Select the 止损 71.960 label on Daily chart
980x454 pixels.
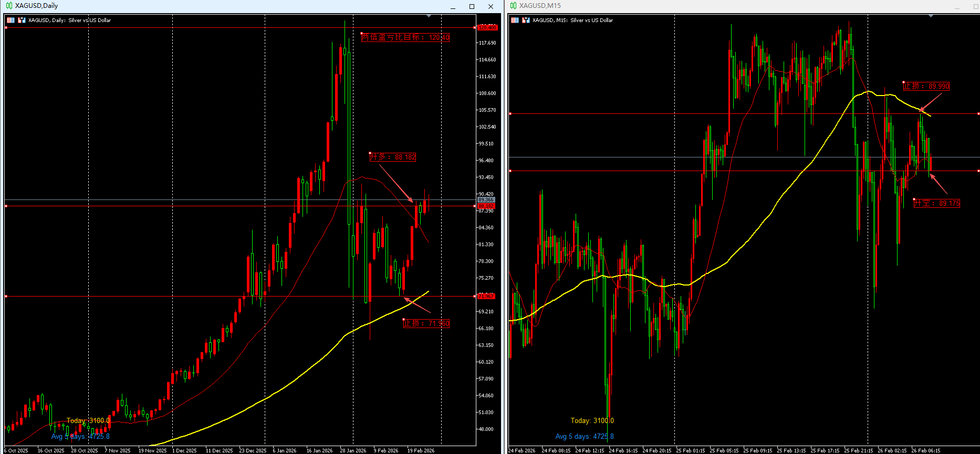[x=426, y=323]
